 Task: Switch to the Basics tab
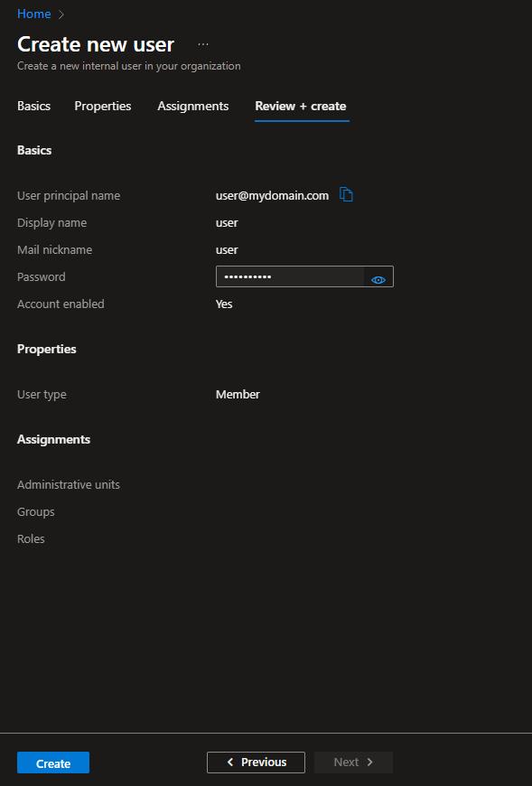(33, 106)
